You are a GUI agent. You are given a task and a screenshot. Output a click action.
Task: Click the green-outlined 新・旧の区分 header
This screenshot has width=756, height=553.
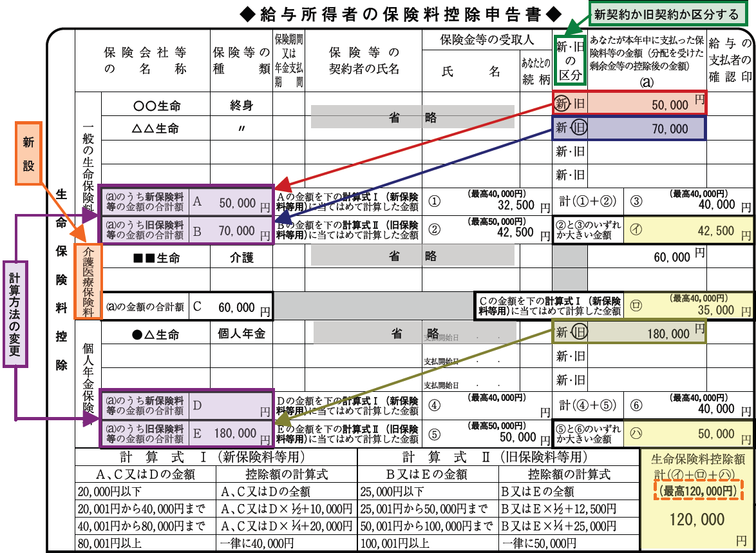pos(570,61)
